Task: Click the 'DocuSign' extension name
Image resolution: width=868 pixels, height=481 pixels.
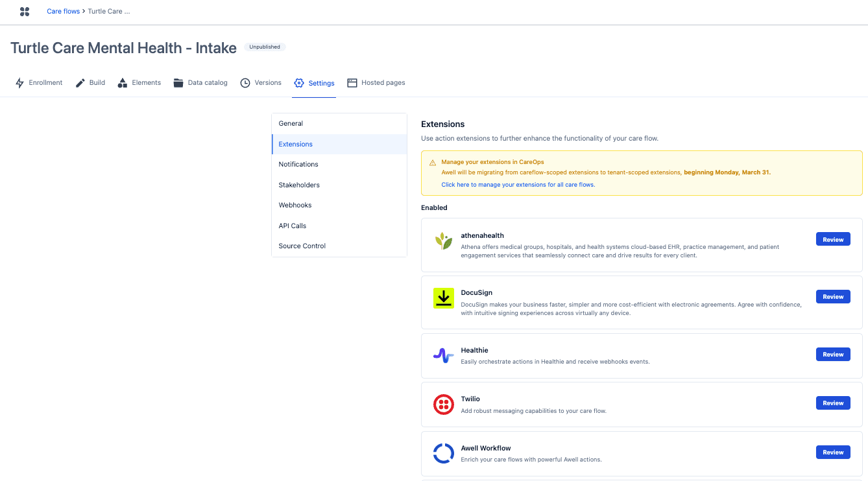Action: (x=477, y=293)
